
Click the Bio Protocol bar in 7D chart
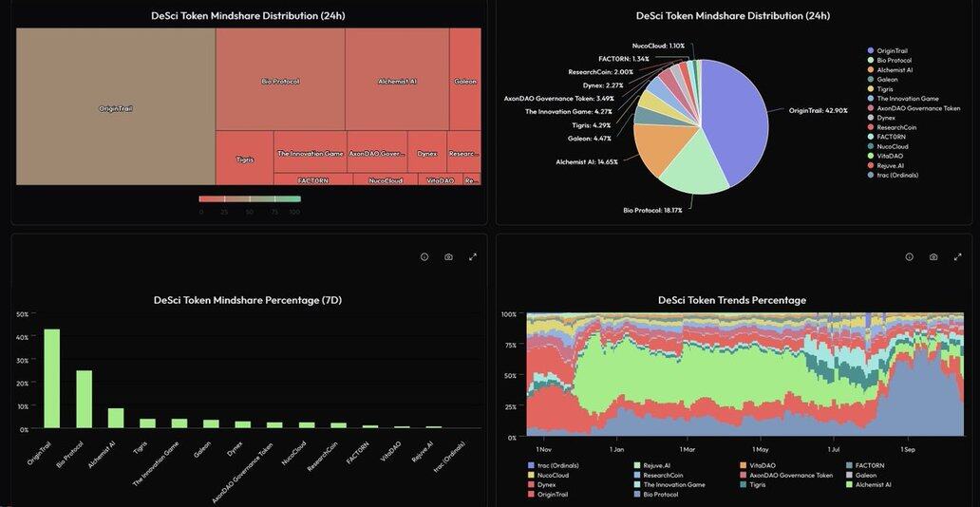[84, 400]
